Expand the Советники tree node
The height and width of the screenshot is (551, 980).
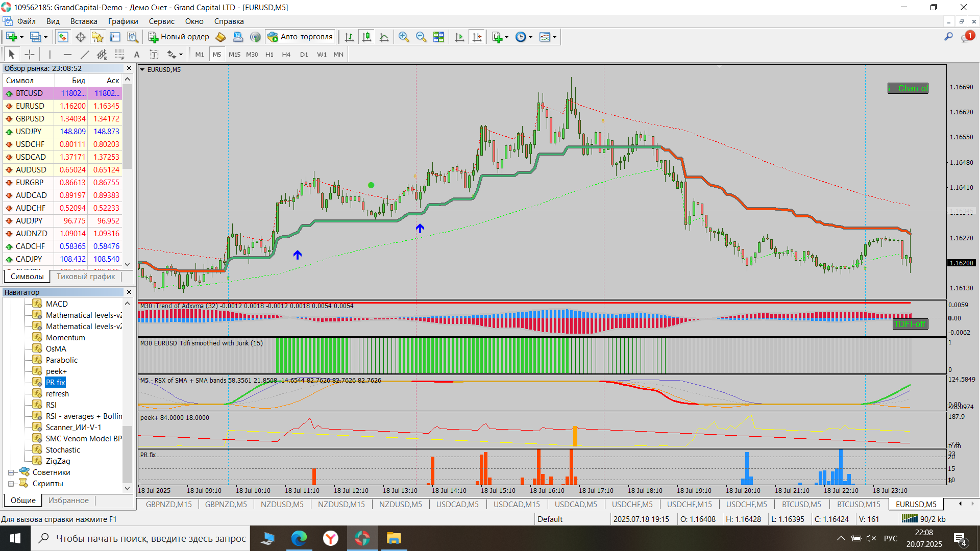pyautogui.click(x=11, y=472)
